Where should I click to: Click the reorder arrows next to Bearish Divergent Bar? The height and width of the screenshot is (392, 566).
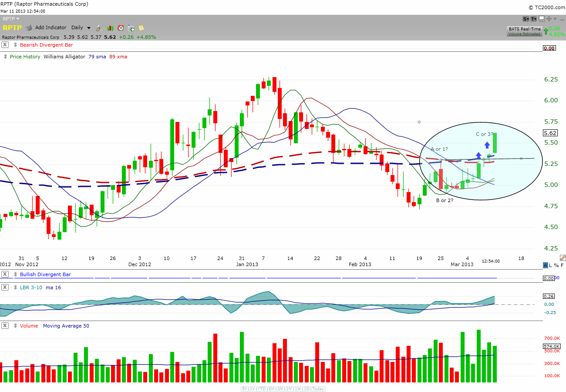(15, 45)
